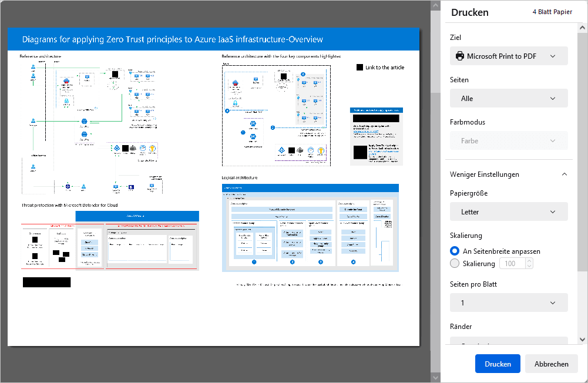588x383 pixels.
Task: Click the settings panel scrollbar up arrow
Action: point(582,28)
